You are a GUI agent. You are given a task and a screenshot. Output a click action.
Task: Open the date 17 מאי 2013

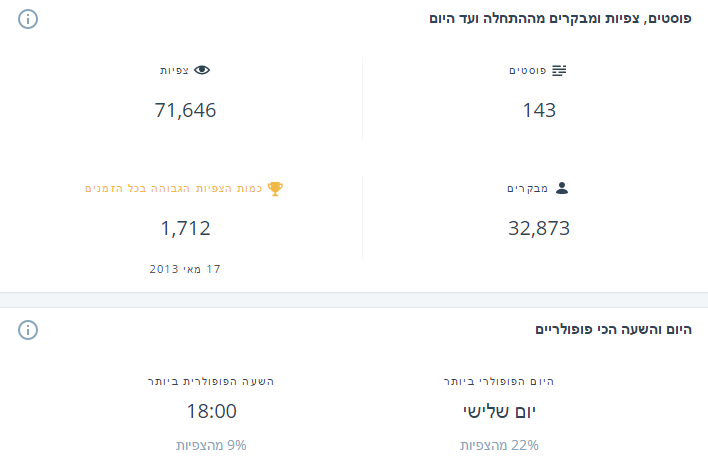point(185,269)
